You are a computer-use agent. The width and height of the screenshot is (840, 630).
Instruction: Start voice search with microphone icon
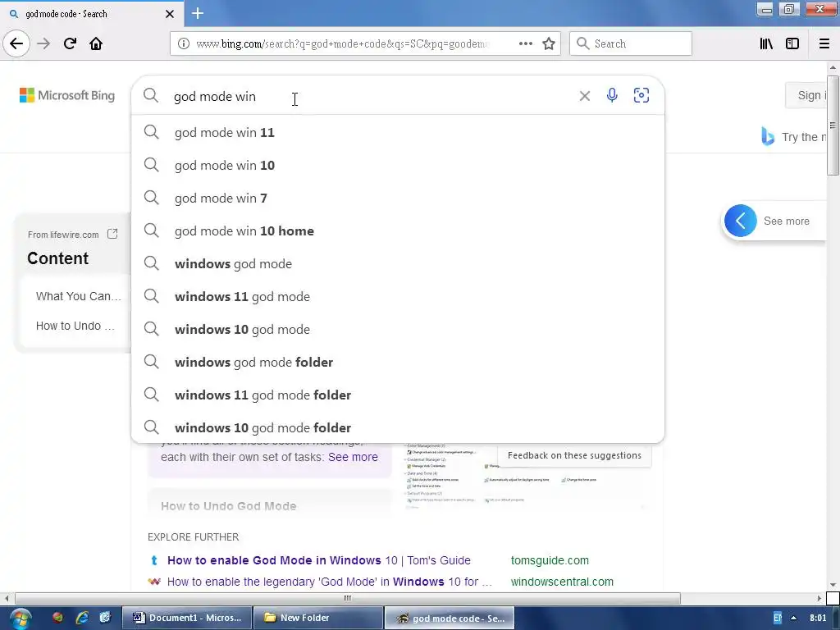point(612,95)
